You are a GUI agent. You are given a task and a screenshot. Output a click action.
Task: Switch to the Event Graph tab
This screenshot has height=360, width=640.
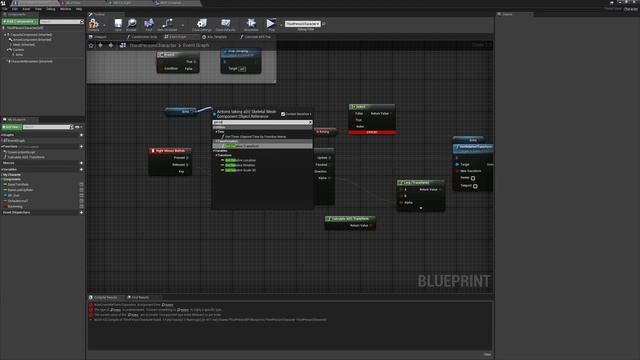pos(178,37)
